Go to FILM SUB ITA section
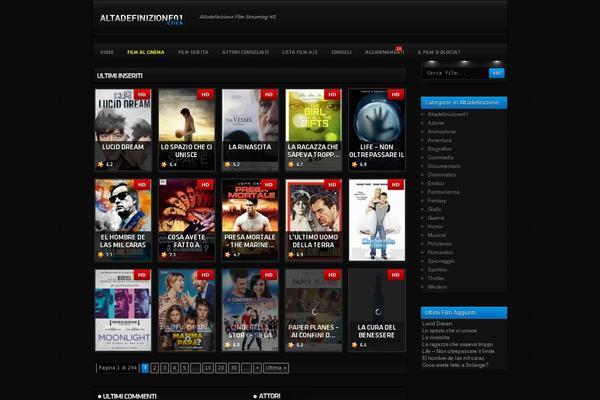The width and height of the screenshot is (600, 400). click(193, 52)
